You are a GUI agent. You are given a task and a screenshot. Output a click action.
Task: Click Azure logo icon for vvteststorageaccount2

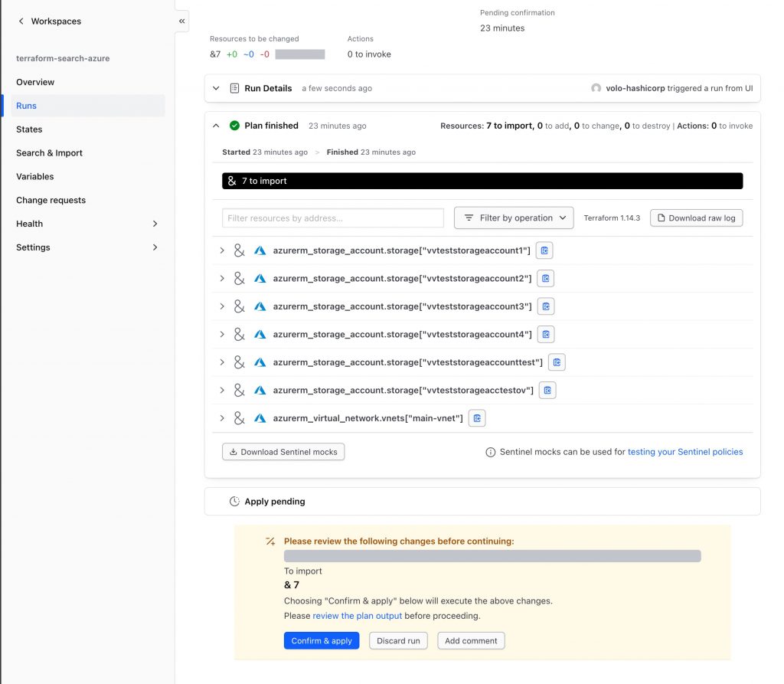click(260, 279)
